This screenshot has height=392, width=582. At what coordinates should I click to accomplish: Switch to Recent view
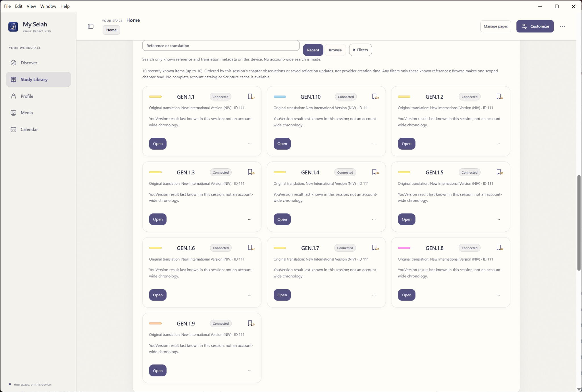point(313,50)
